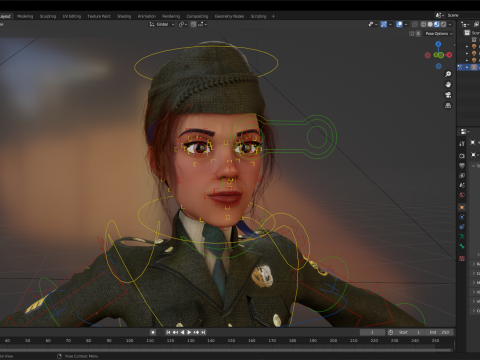This screenshot has width=480, height=360.
Task: Click the timeline play button
Action: tap(189, 332)
